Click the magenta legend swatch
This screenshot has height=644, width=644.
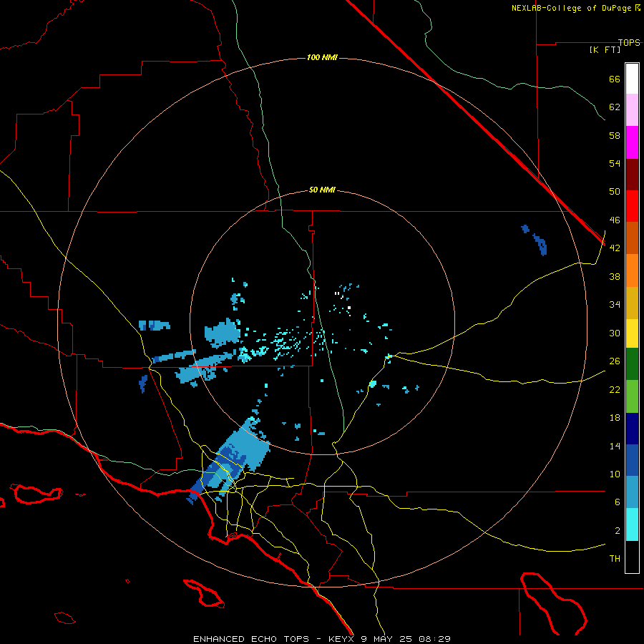(x=632, y=142)
